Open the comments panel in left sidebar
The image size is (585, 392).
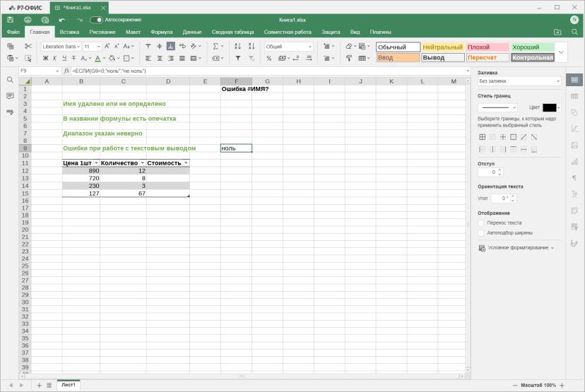[10, 96]
